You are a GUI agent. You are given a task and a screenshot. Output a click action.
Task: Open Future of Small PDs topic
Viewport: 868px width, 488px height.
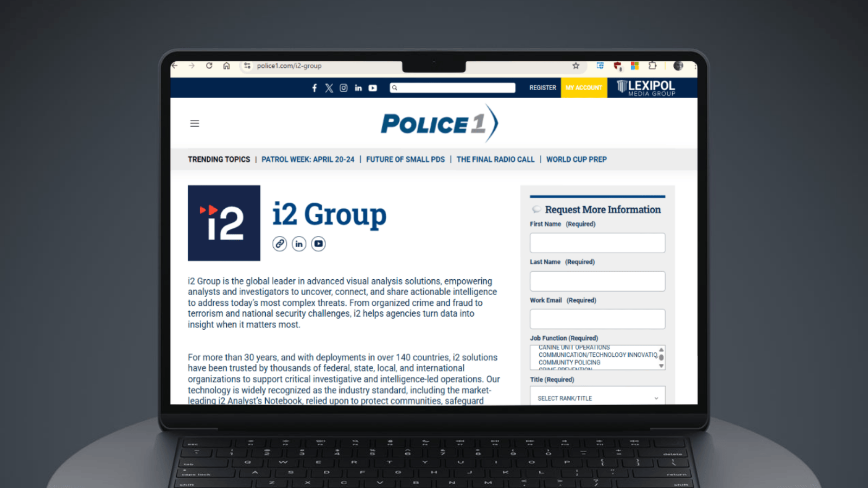pyautogui.click(x=405, y=159)
